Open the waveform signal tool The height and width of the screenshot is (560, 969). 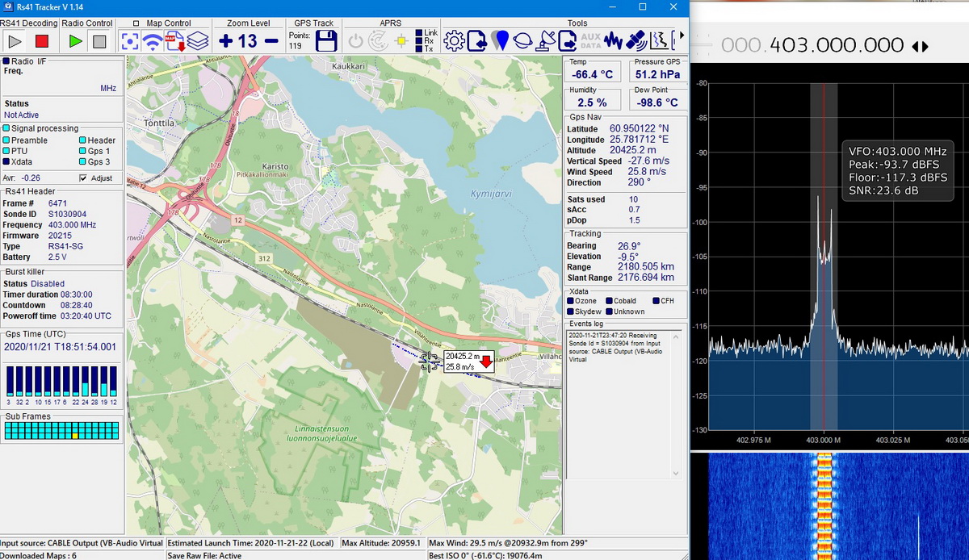613,40
